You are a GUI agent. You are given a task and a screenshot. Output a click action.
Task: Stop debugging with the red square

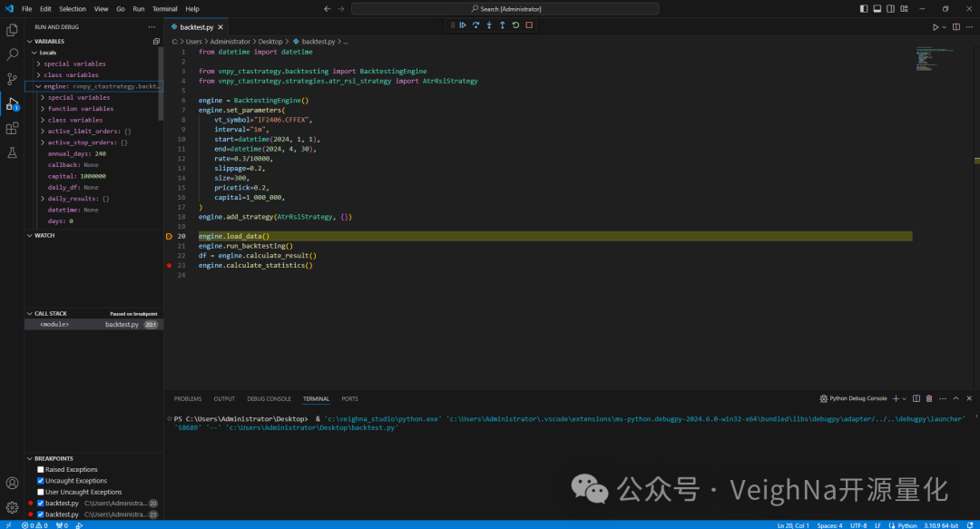(x=529, y=25)
